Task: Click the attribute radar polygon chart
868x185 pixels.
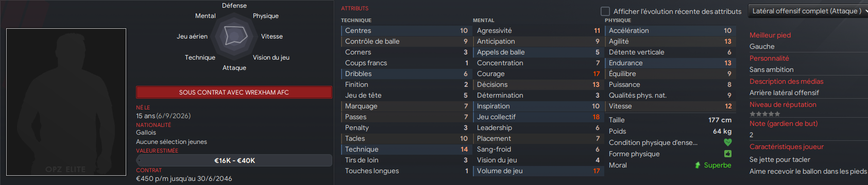Action: [234, 36]
